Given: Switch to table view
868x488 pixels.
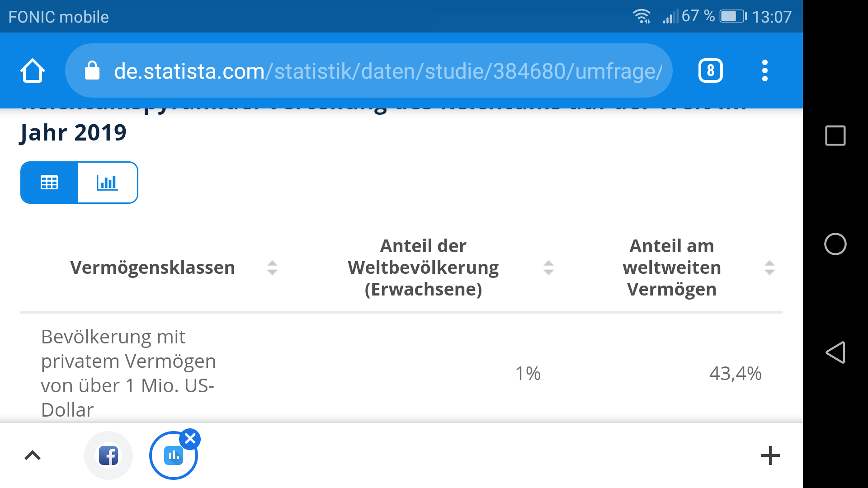Looking at the screenshot, I should 49,183.
